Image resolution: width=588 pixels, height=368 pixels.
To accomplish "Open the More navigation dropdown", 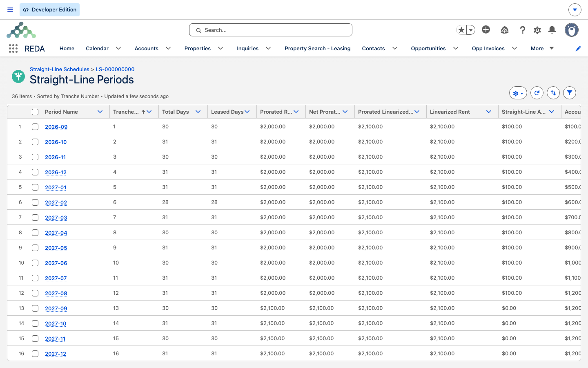I will click(542, 48).
